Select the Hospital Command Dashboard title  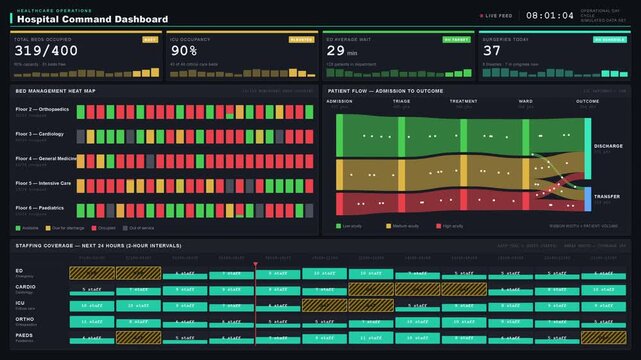point(92,19)
